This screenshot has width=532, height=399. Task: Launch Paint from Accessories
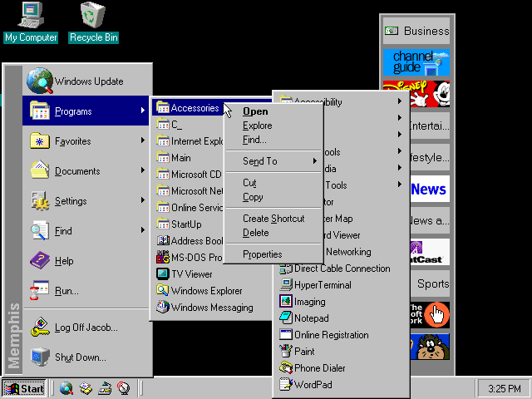(341, 352)
